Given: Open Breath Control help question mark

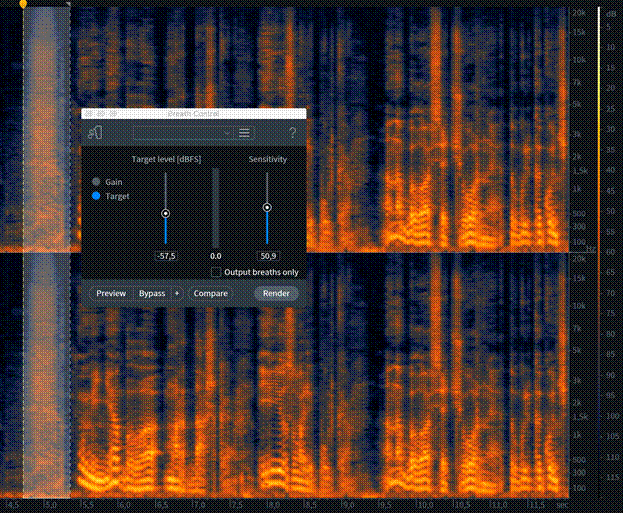Looking at the screenshot, I should [x=292, y=132].
